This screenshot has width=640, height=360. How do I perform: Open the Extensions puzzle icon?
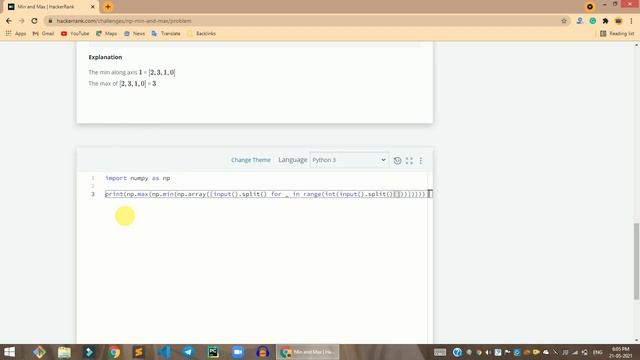pos(606,21)
